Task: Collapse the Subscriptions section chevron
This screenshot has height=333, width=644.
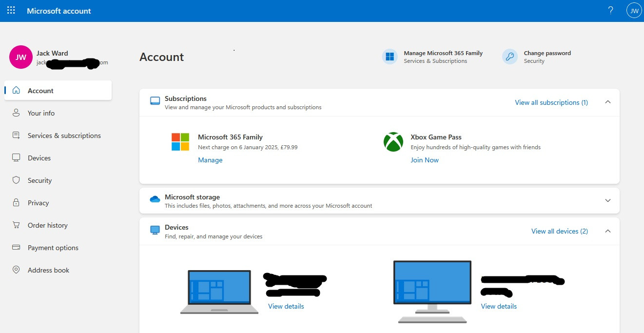Action: (x=608, y=102)
